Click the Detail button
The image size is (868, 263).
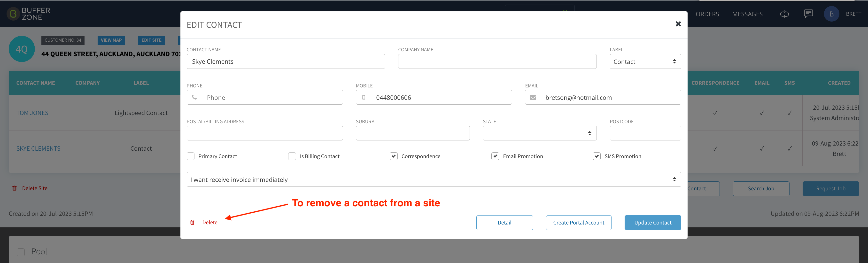504,223
